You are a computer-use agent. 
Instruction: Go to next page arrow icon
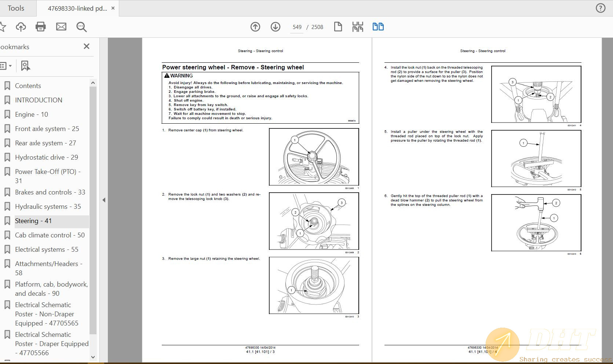pyautogui.click(x=276, y=27)
